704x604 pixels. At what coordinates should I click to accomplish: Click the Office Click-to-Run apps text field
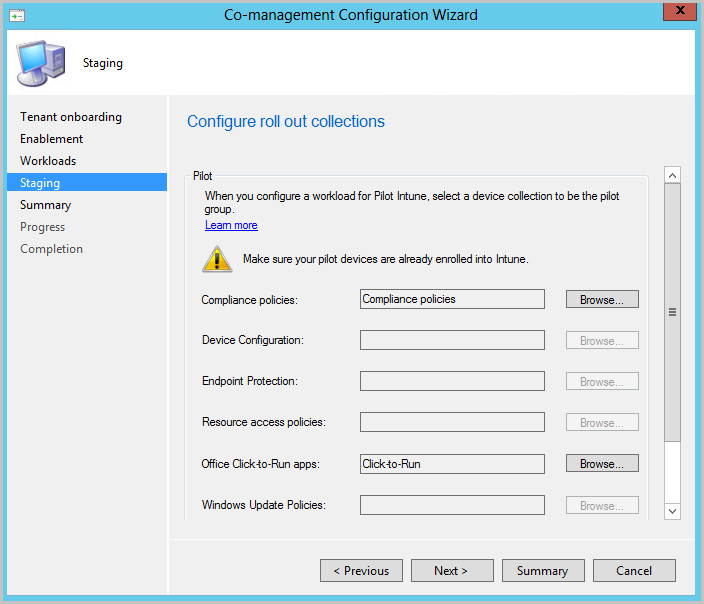(452, 464)
